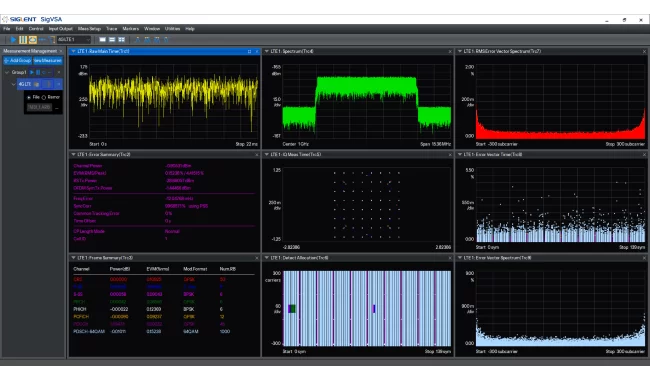Open the Input Output menu
650x380 pixels.
tap(61, 29)
